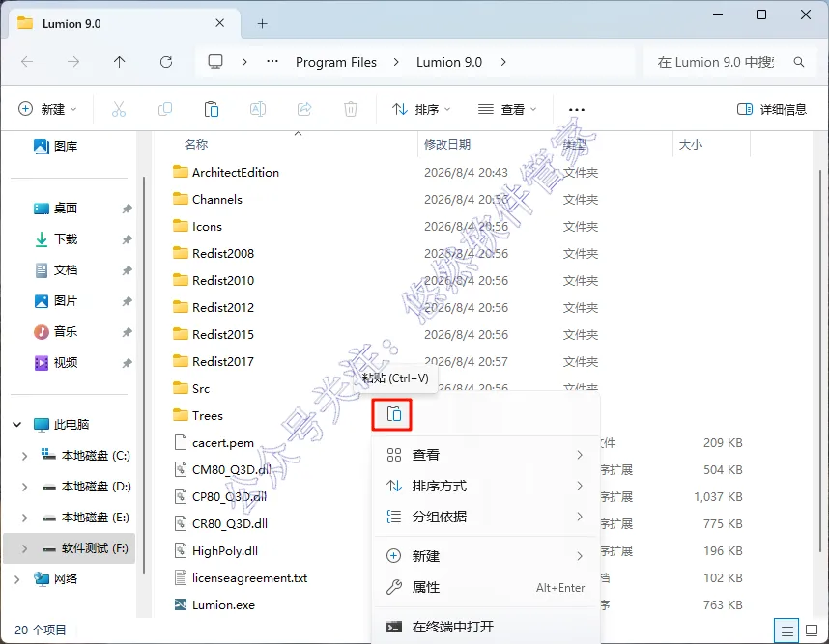
Task: Choose Properties in context menu
Action: click(486, 587)
